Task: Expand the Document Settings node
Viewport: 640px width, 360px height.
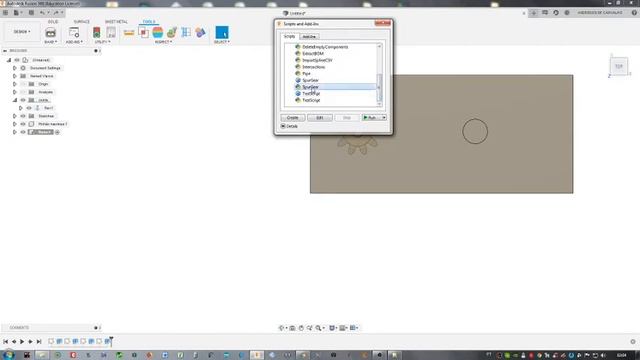Action: tap(15, 68)
